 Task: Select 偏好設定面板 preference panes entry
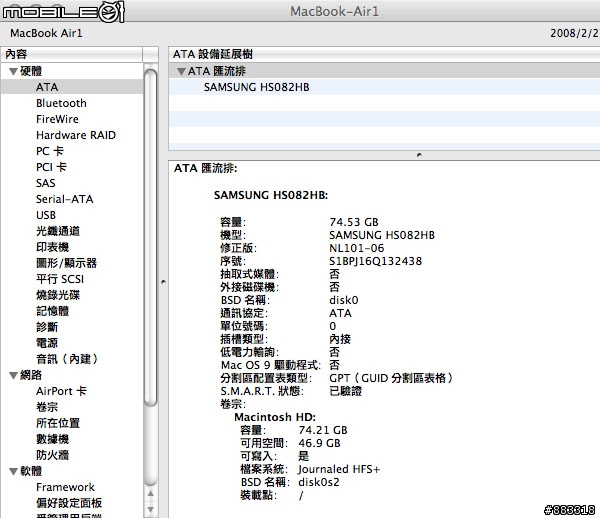point(69,503)
